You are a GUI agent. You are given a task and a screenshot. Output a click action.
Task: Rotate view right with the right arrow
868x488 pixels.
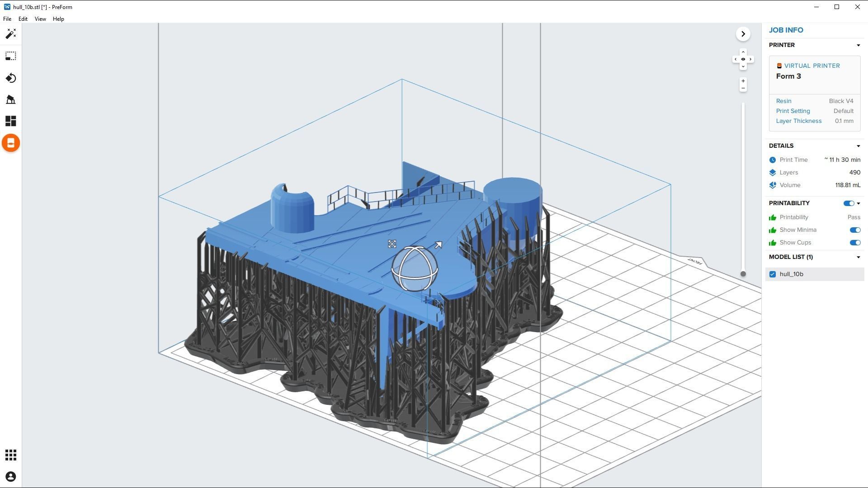pyautogui.click(x=750, y=59)
